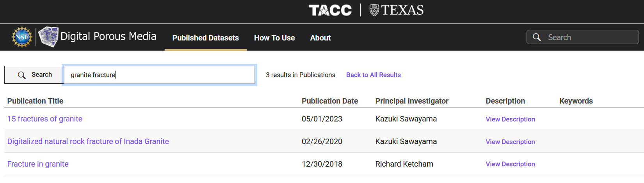The image size is (644, 183).
Task: Follow the Back to All Results link
Action: click(374, 75)
